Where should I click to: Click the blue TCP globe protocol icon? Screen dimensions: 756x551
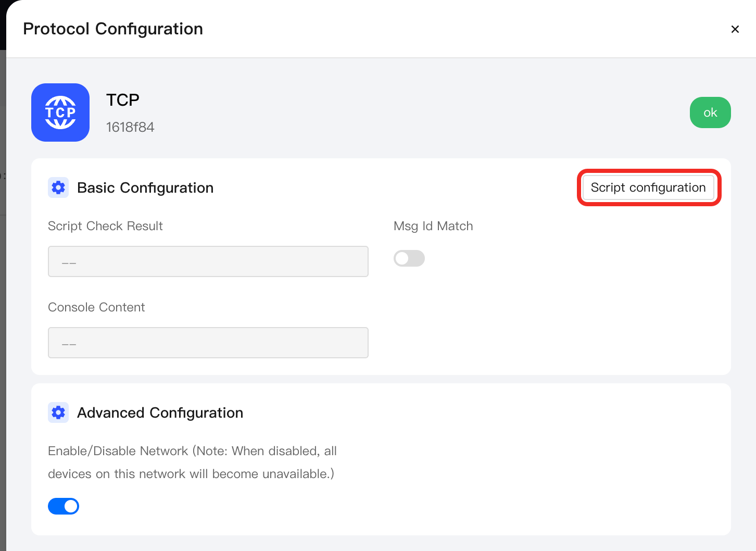pyautogui.click(x=60, y=112)
